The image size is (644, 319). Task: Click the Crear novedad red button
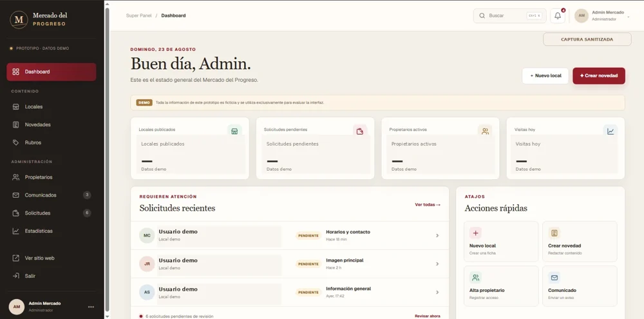coord(599,75)
